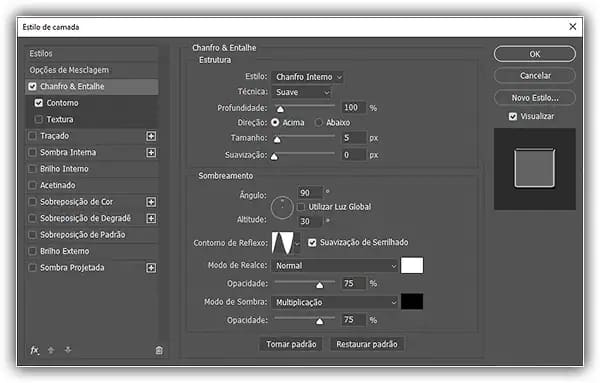600x383 pixels.
Task: Add another Sombra Projetada with plus icon
Action: tap(151, 267)
